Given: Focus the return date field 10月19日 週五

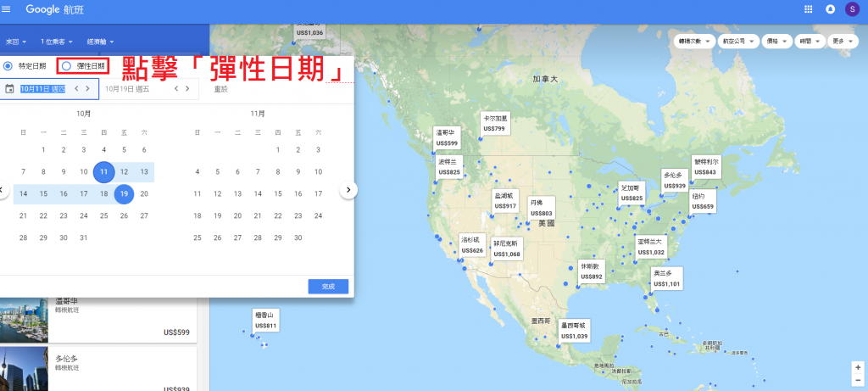Looking at the screenshot, I should click(x=149, y=88).
